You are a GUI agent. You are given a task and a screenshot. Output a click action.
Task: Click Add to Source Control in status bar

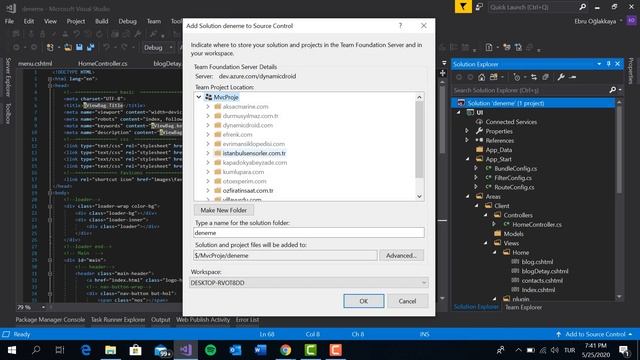(594, 334)
